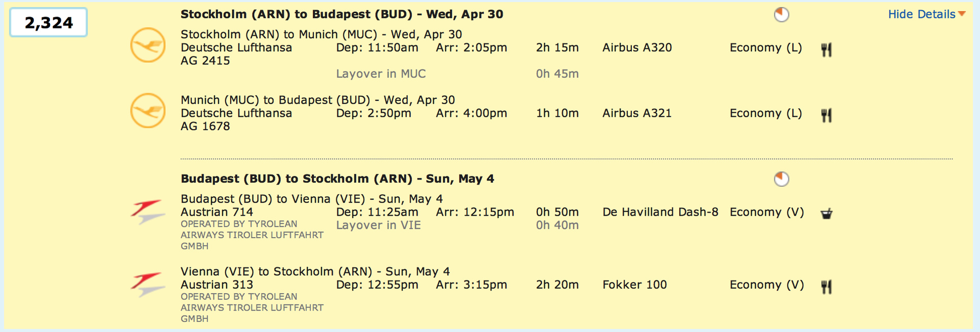Click the meal icon for the Airbus A320 flight
This screenshot has width=980, height=332.
click(826, 49)
